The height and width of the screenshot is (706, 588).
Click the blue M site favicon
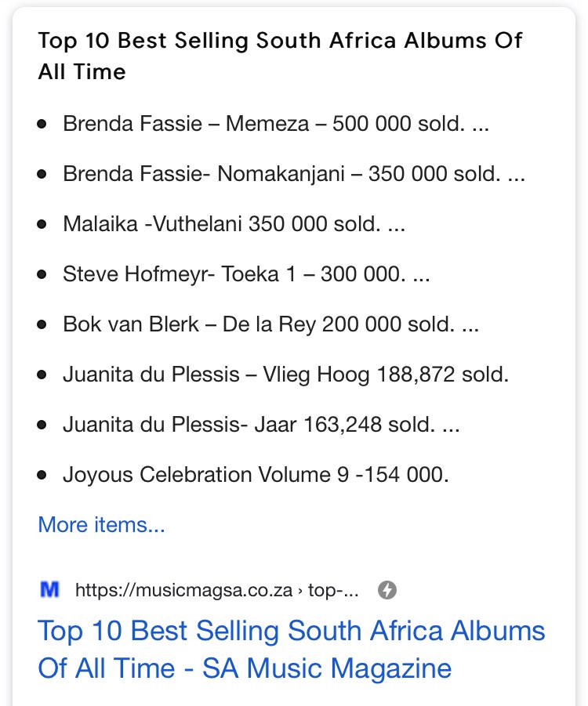click(x=49, y=590)
